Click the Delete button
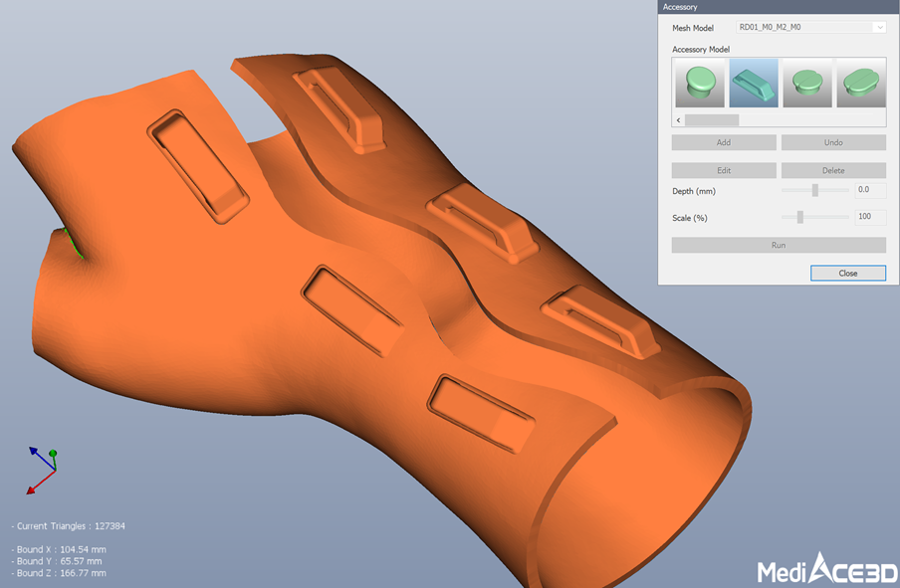The image size is (900, 588). (833, 170)
